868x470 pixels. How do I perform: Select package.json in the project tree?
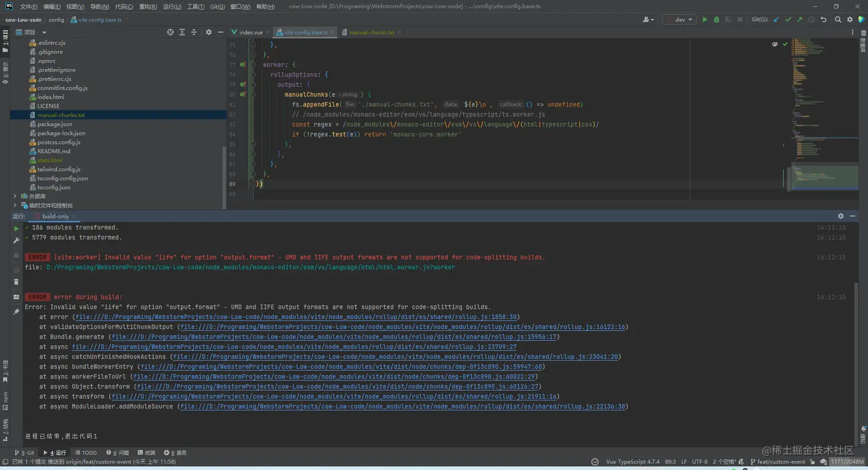click(55, 124)
